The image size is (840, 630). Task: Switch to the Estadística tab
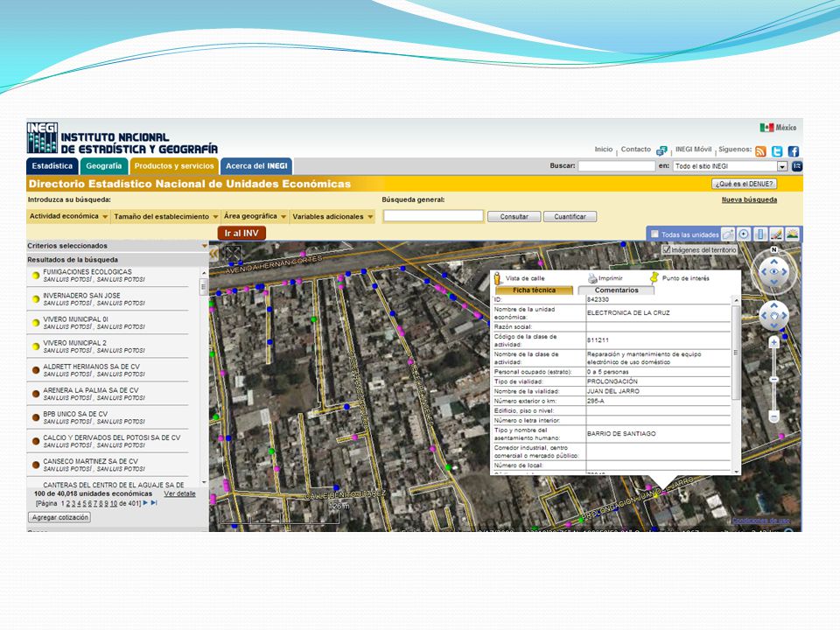pyautogui.click(x=52, y=166)
